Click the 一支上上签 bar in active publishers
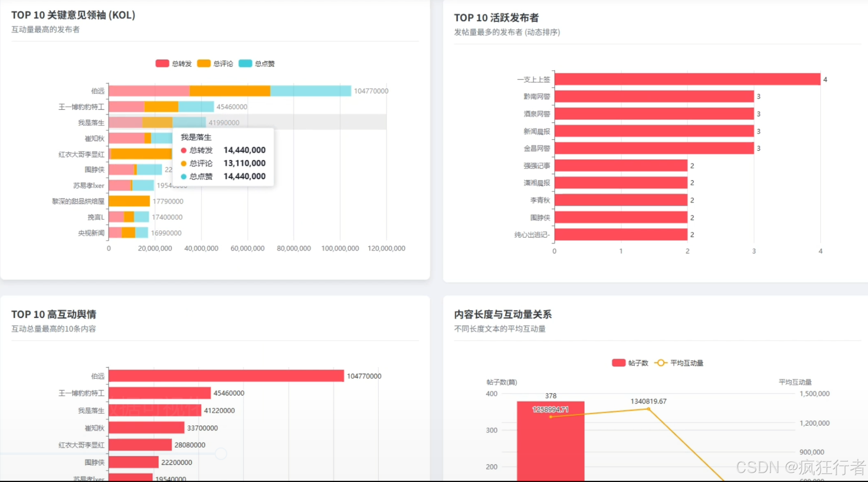Screen dimensions: 868x482 point(687,79)
